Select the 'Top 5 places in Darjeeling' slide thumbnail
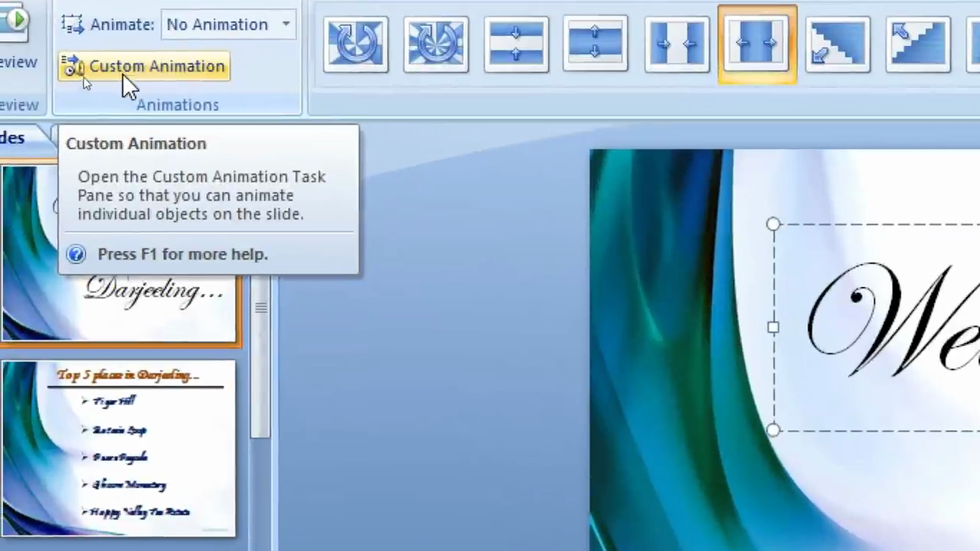Viewport: 980px width, 551px height. pos(119,448)
